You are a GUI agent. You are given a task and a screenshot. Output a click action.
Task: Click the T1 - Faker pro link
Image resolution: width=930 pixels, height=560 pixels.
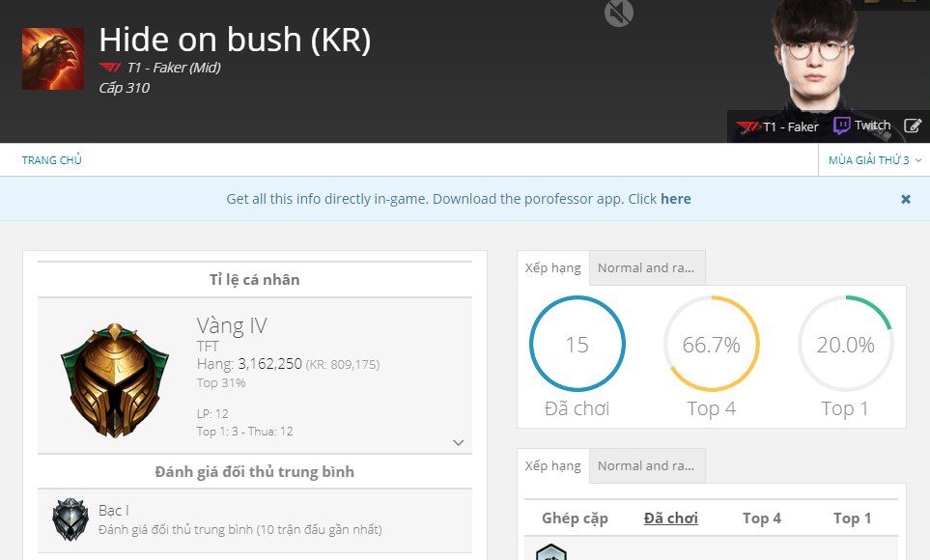(x=777, y=126)
